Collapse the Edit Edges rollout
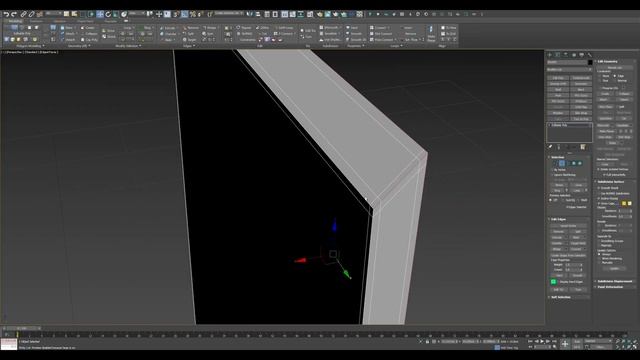Image resolution: width=640 pixels, height=360 pixels. (558, 219)
